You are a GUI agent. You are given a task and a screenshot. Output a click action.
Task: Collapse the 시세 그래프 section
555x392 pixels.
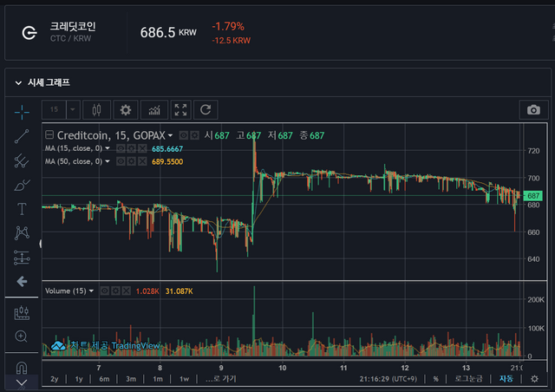[18, 83]
